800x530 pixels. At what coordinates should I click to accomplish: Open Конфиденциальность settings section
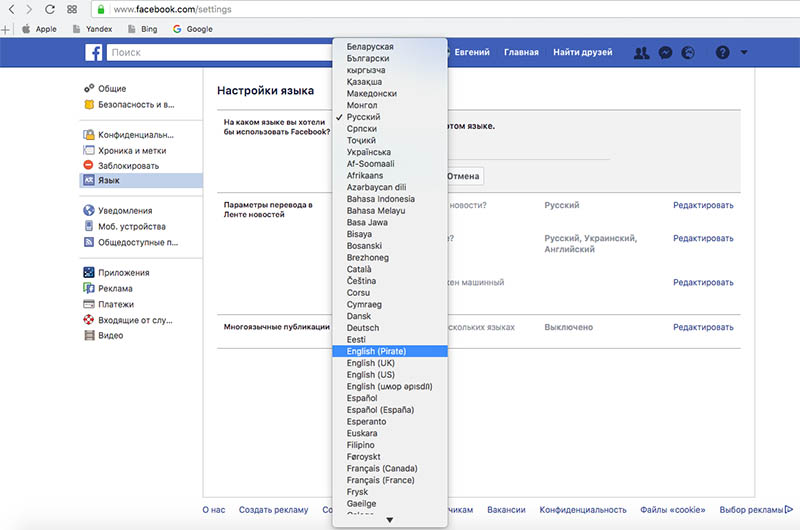click(x=129, y=135)
